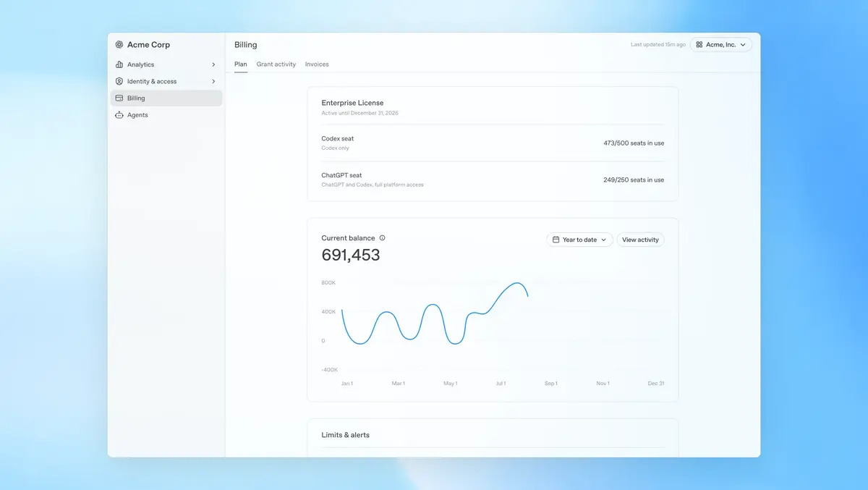This screenshot has width=868, height=490.
Task: Click the Agents robot icon
Action: click(119, 115)
